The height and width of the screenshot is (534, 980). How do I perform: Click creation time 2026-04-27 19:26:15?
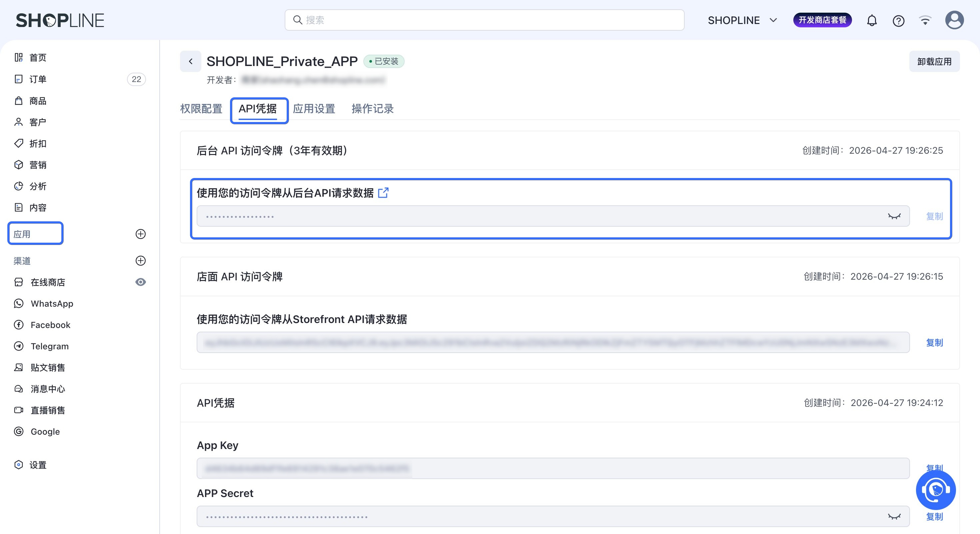tap(897, 277)
